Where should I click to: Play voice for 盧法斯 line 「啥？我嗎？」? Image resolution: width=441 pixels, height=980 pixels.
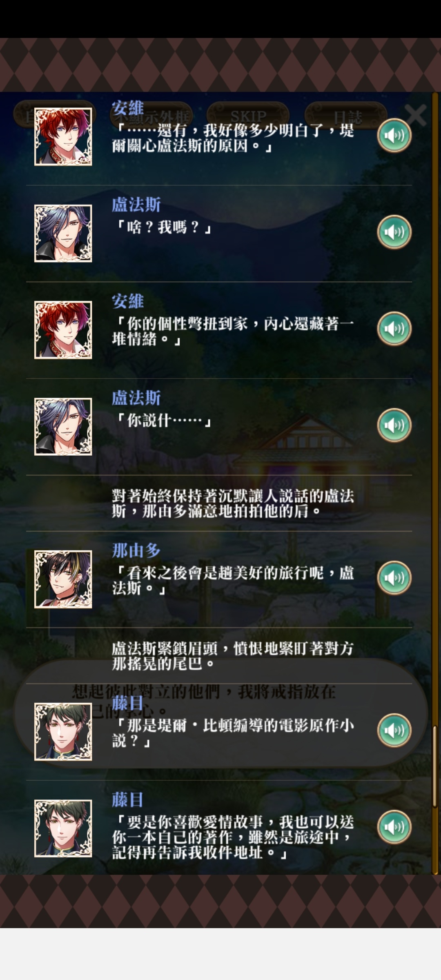point(394,232)
